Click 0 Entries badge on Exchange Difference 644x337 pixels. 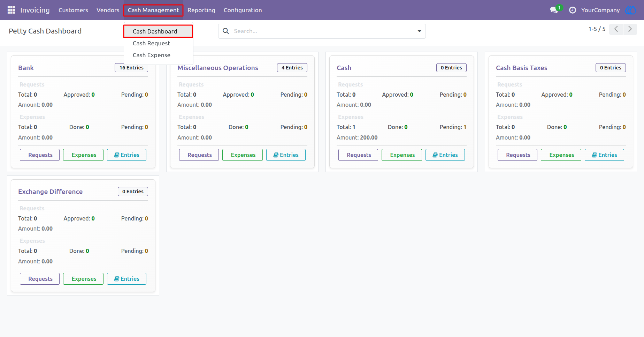coord(133,192)
